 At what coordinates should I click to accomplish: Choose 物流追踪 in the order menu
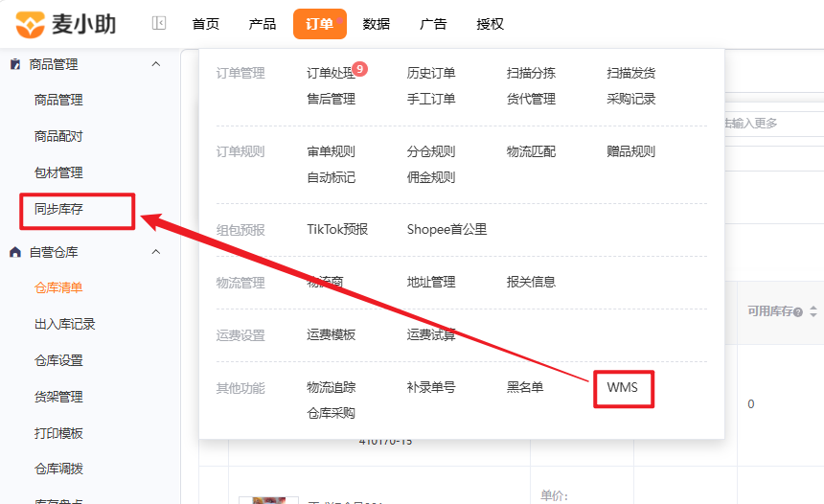click(332, 387)
